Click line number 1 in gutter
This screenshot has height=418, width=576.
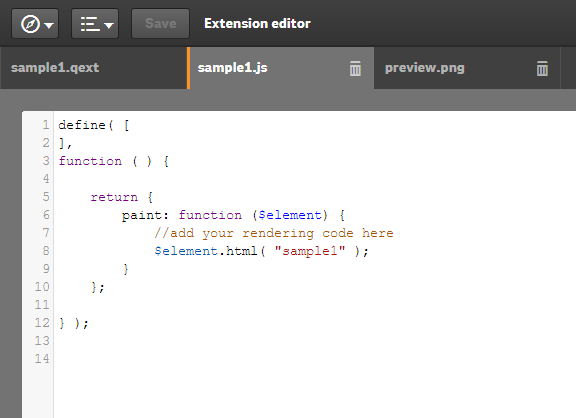(46, 125)
